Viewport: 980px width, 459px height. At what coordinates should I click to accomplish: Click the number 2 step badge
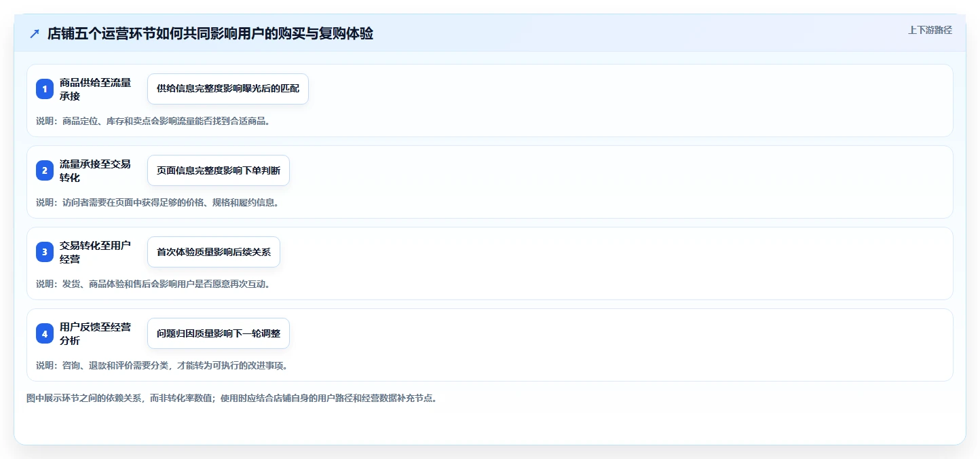pos(45,170)
